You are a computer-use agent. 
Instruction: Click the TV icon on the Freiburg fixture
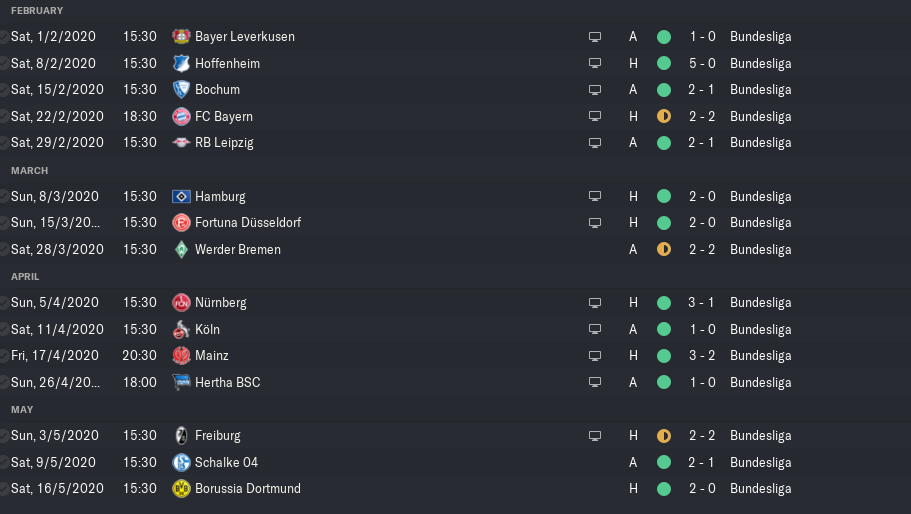tap(595, 436)
